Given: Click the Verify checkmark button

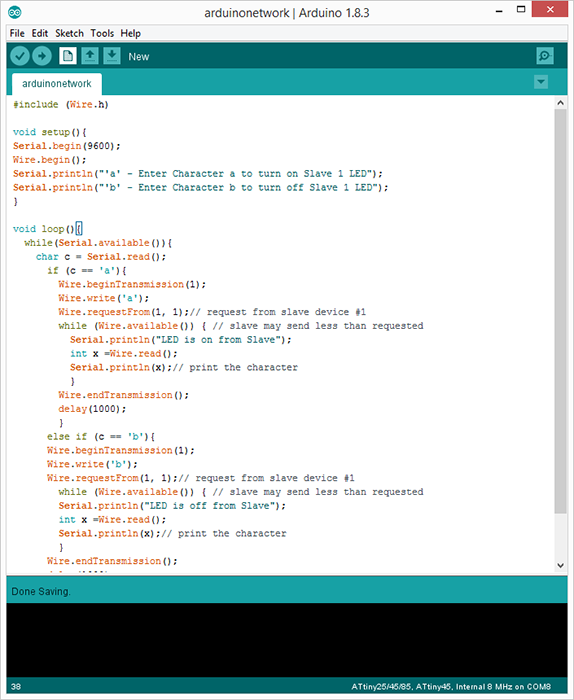Looking at the screenshot, I should point(20,56).
